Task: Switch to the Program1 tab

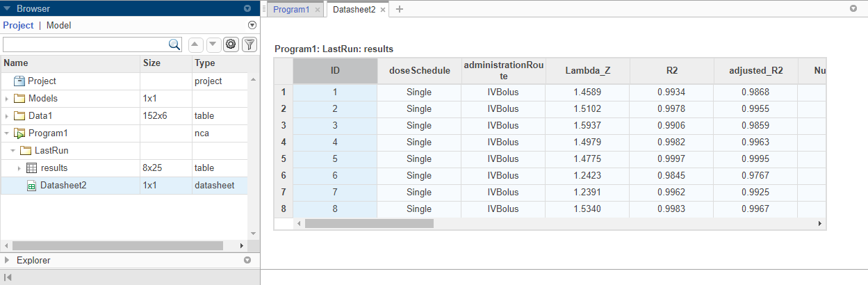Action: pyautogui.click(x=290, y=10)
